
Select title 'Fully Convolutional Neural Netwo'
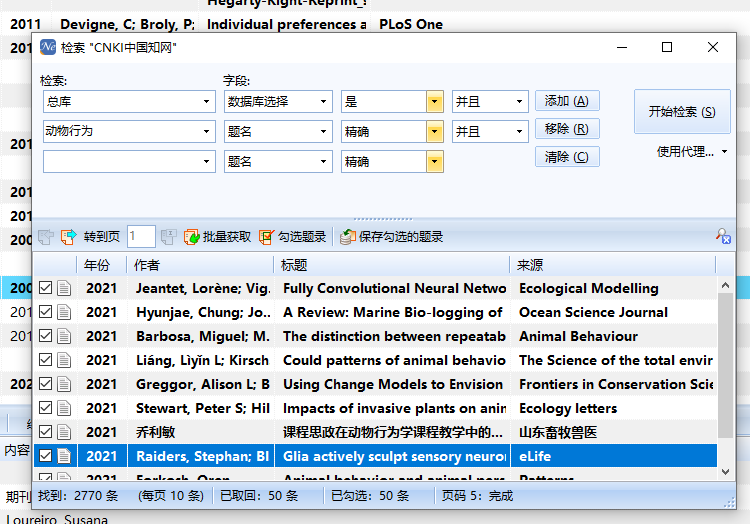[x=394, y=288]
